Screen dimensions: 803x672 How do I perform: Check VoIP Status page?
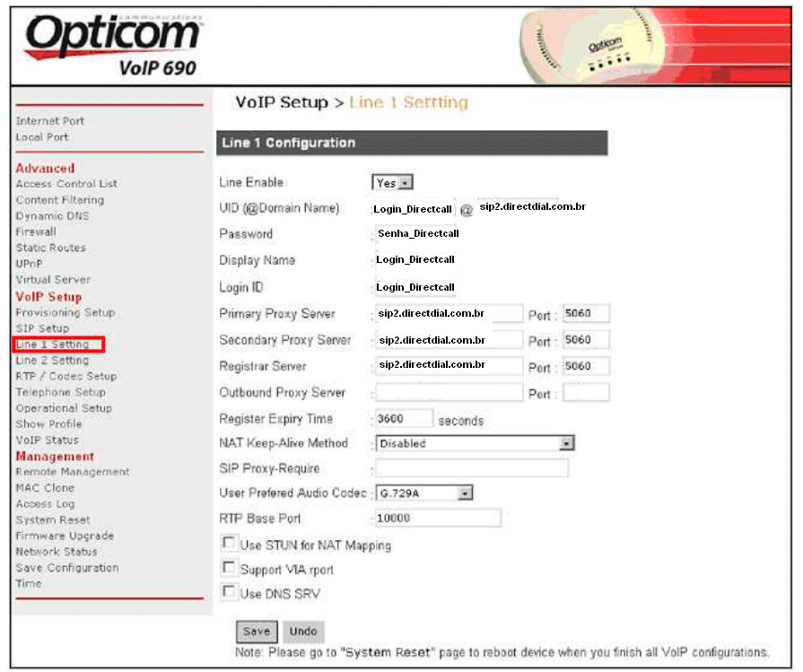(48, 440)
